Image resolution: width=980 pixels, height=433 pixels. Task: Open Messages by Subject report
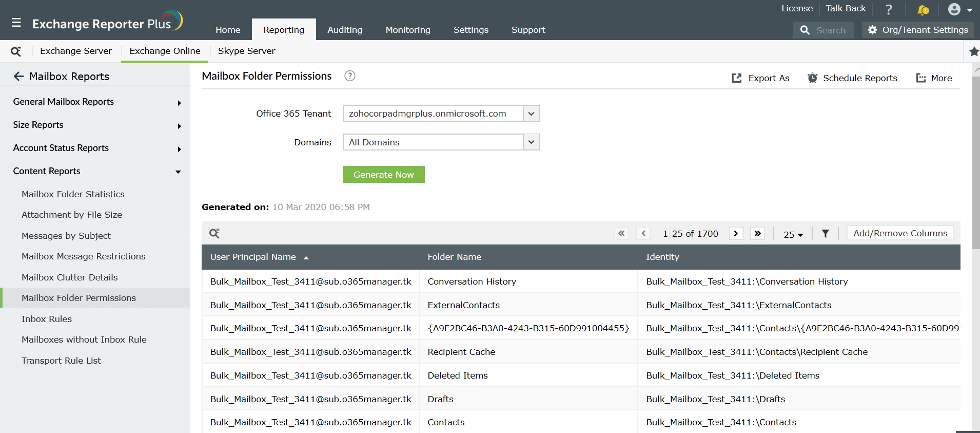pyautogui.click(x=66, y=236)
